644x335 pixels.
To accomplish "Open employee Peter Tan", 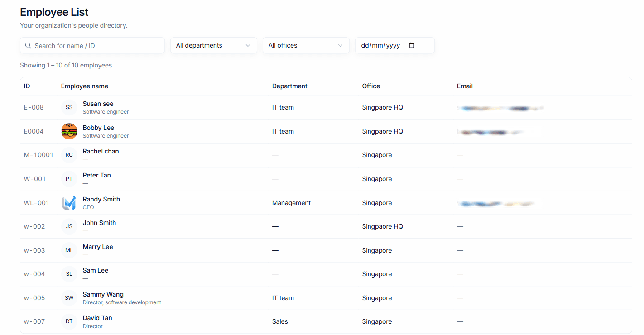I will (x=97, y=175).
